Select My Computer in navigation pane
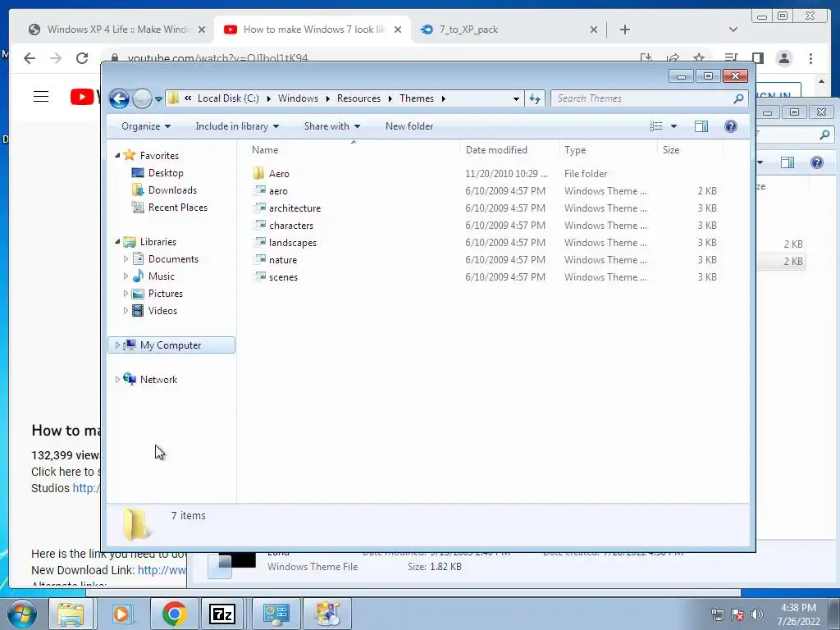840x630 pixels. (x=171, y=345)
